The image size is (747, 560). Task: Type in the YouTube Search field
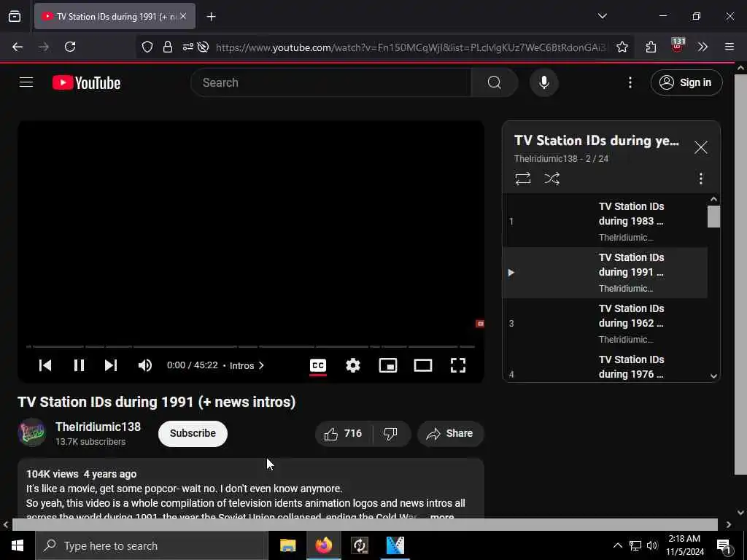[x=331, y=82]
